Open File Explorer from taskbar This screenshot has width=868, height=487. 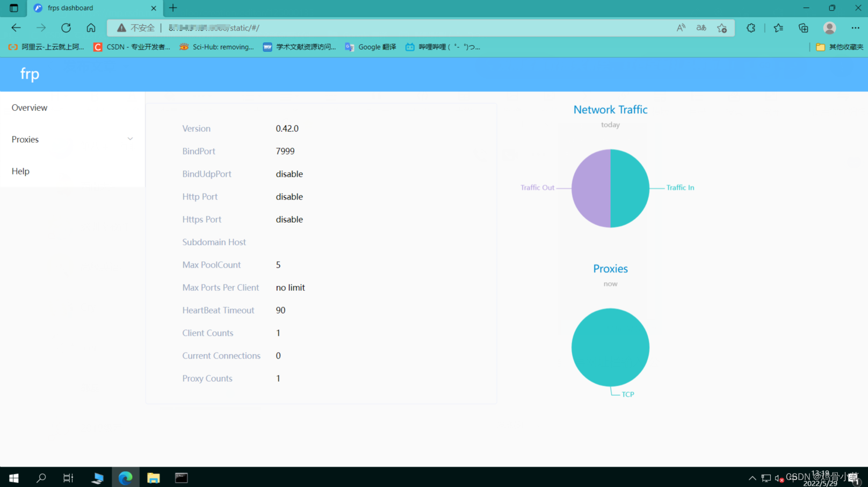(153, 478)
